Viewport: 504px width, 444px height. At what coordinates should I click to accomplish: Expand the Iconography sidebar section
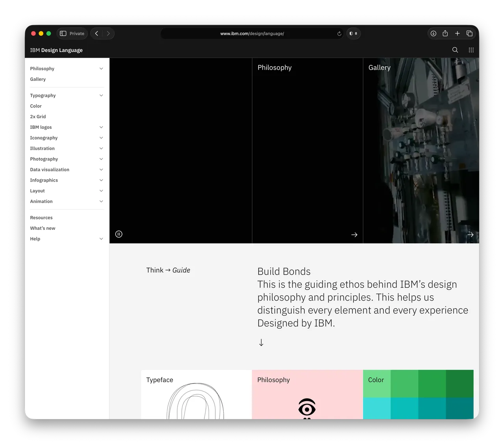click(x=101, y=138)
